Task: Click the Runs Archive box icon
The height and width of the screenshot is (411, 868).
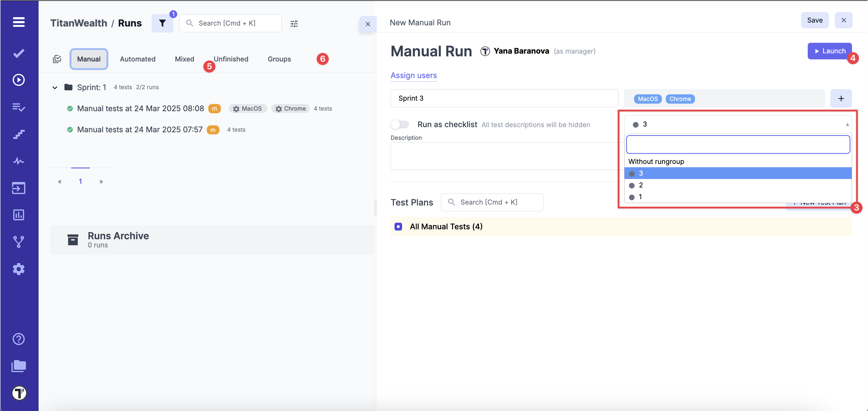Action: coord(73,240)
